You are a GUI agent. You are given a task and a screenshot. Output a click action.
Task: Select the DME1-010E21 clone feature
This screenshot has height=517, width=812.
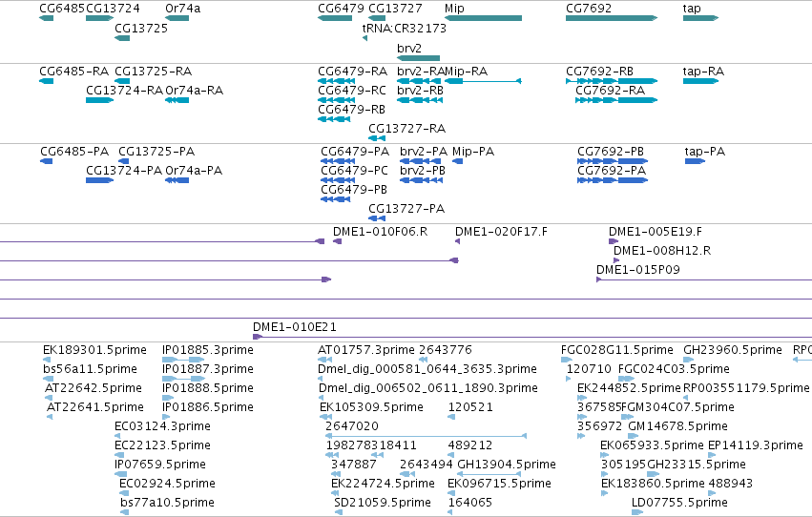coord(532,337)
